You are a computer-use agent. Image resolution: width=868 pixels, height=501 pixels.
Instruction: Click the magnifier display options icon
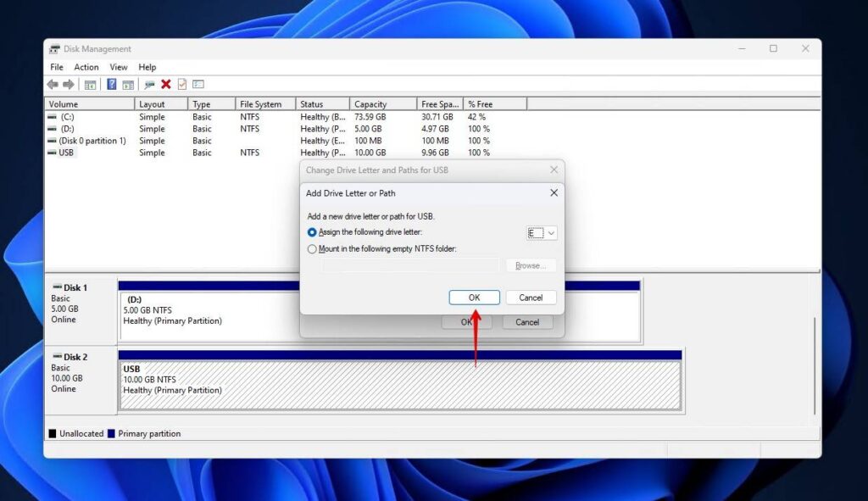point(149,84)
